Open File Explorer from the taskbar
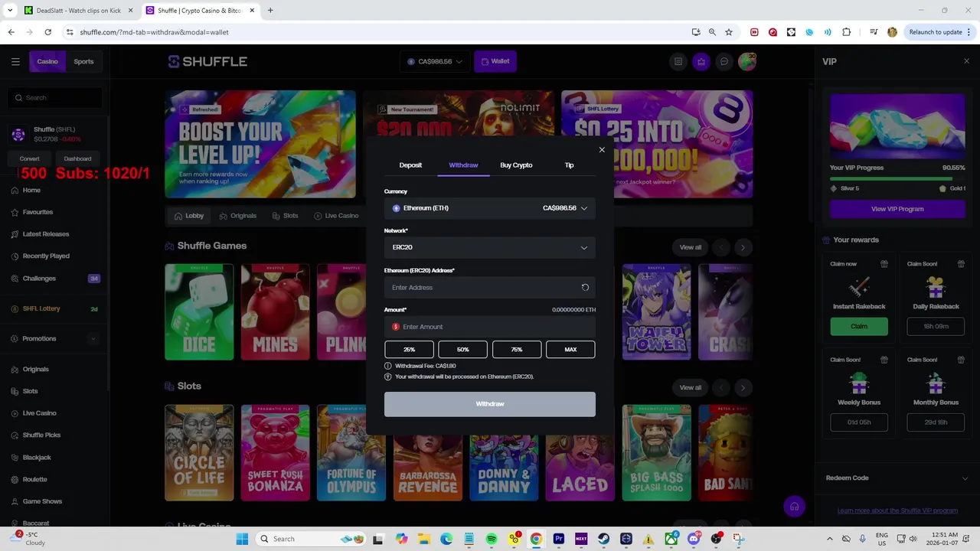 [x=424, y=539]
